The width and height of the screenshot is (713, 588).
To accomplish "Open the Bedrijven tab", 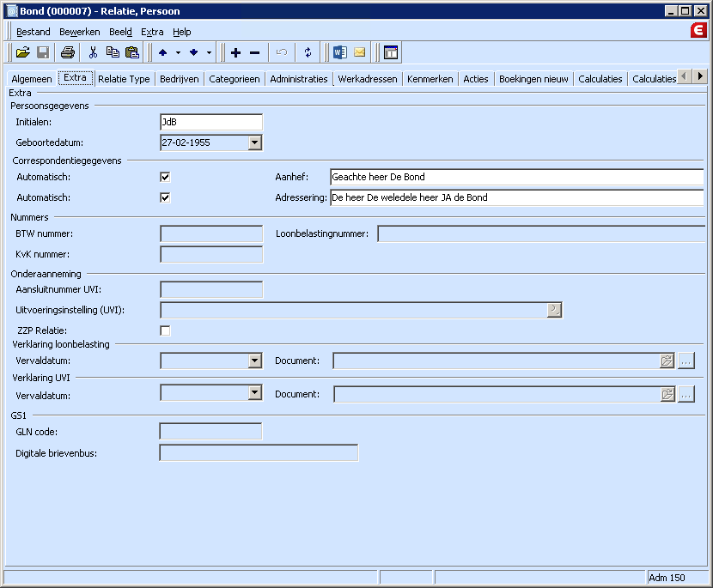I will [180, 79].
